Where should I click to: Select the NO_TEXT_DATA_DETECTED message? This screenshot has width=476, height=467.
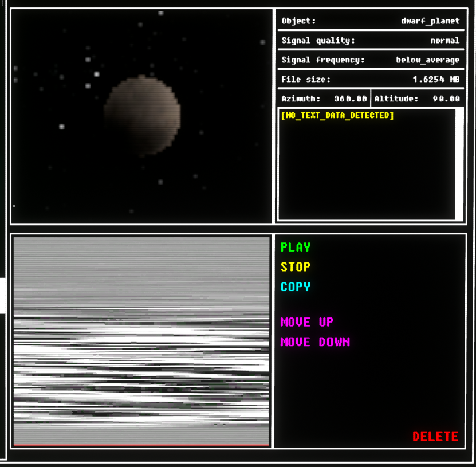337,116
